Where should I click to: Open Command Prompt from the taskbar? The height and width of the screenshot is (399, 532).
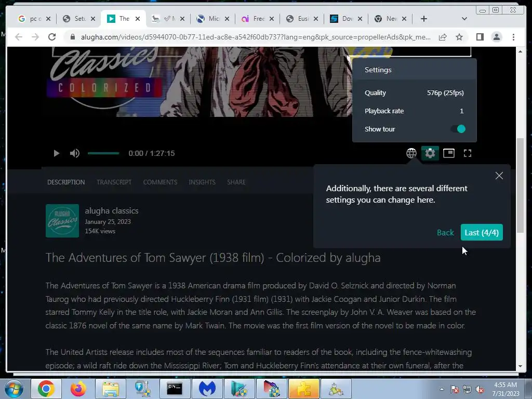tap(175, 389)
